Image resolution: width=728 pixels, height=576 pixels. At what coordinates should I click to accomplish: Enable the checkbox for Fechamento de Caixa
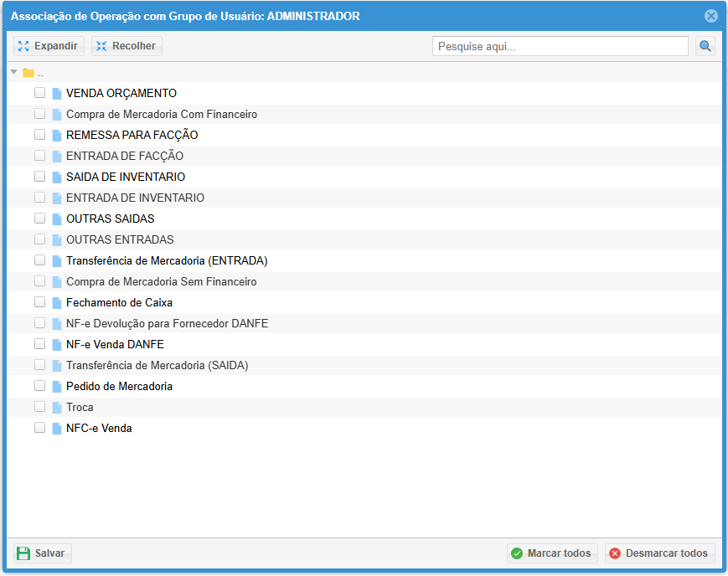(39, 302)
